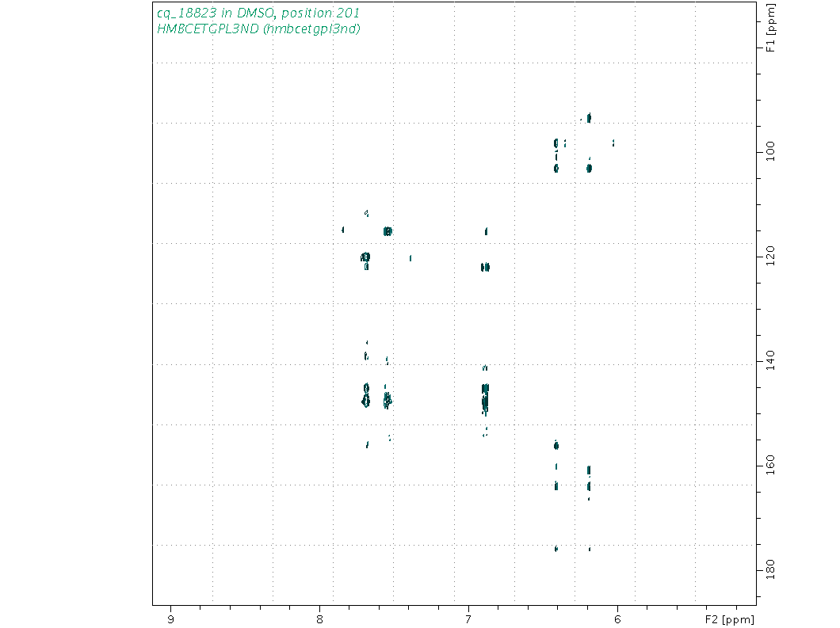840x628 pixels.
Task: Select the 'HMBCETGPL3ND (hmbcetgpl3nd)' pulse program label
Action: (x=258, y=29)
